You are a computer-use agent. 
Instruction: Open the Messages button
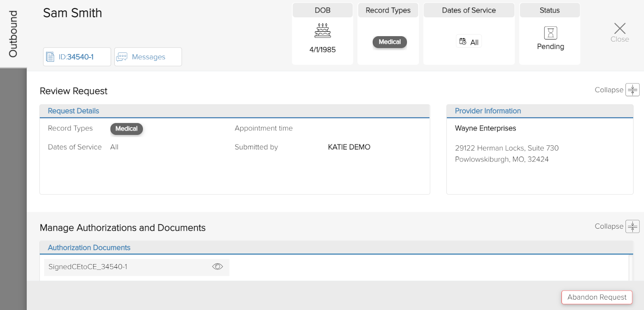[148, 57]
